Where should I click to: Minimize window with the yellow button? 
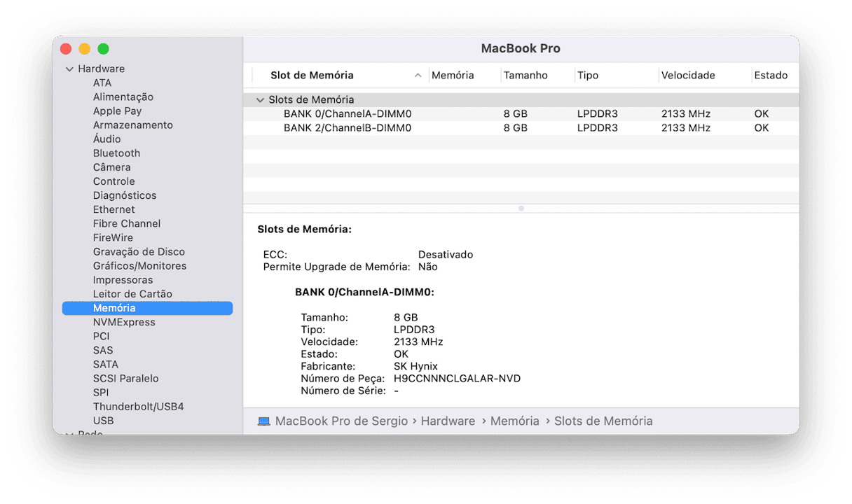(x=85, y=49)
